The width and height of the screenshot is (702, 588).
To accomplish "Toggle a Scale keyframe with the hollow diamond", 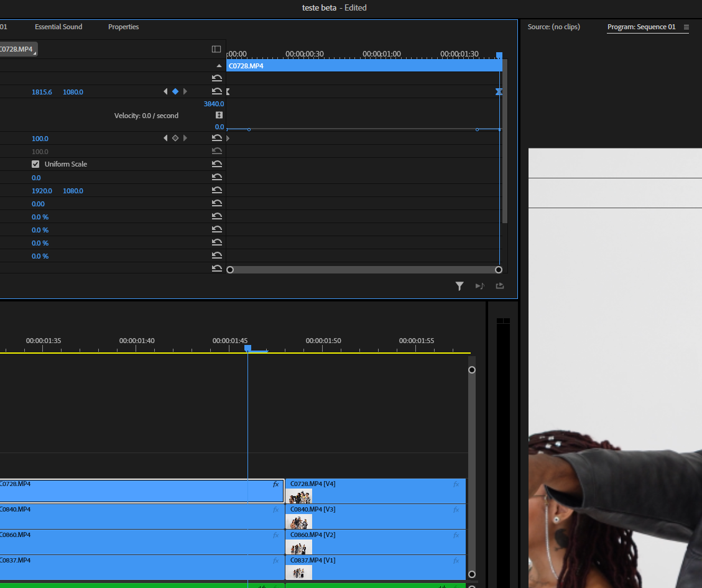I will [x=175, y=138].
